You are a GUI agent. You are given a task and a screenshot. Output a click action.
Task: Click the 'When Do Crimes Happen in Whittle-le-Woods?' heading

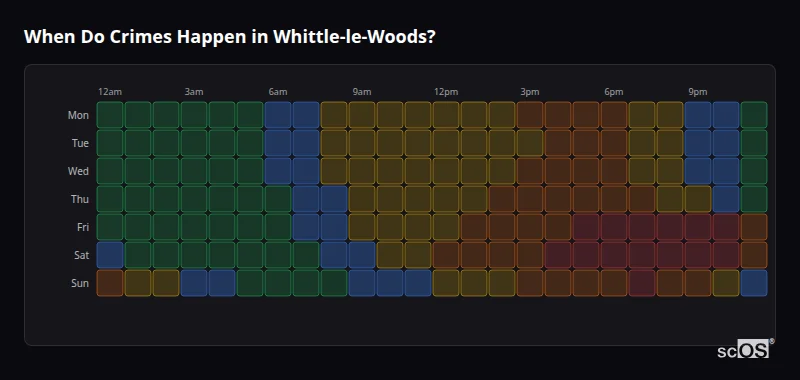[x=230, y=37]
